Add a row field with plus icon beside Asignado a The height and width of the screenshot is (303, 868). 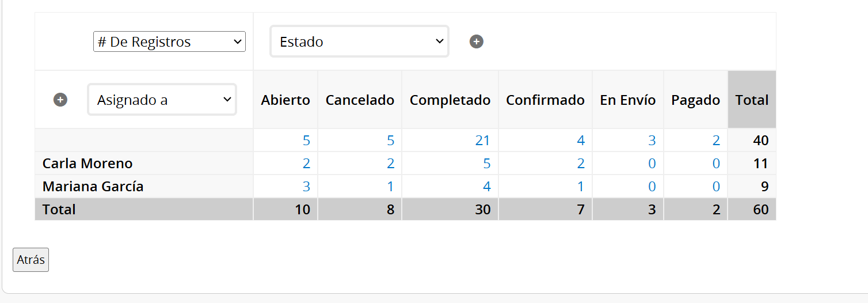pyautogui.click(x=60, y=100)
